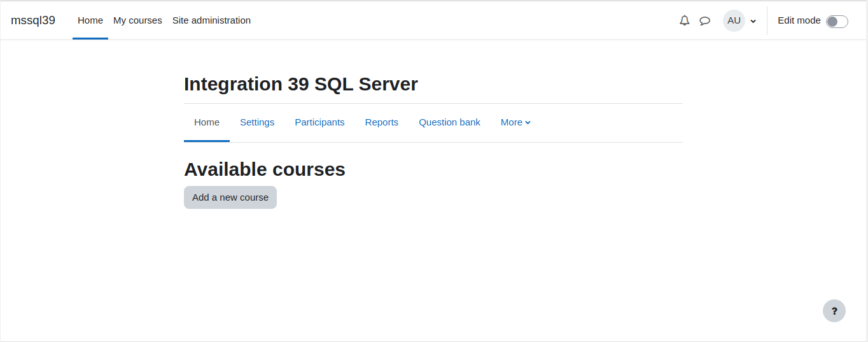Click the Available courses heading
This screenshot has width=868, height=342.
tap(265, 169)
